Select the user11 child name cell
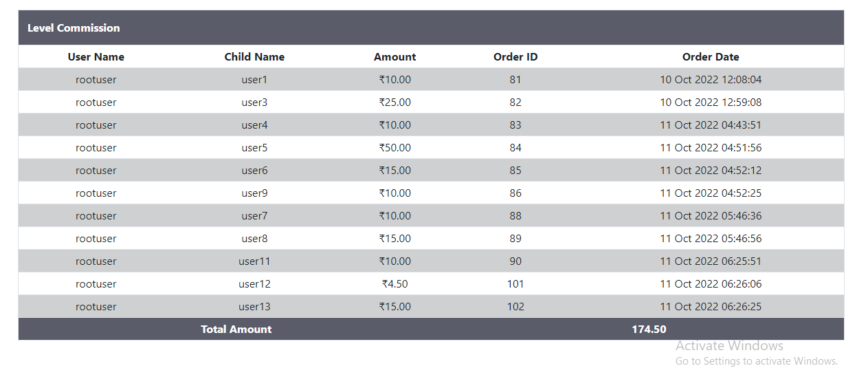This screenshot has height=377, width=868. (x=254, y=261)
